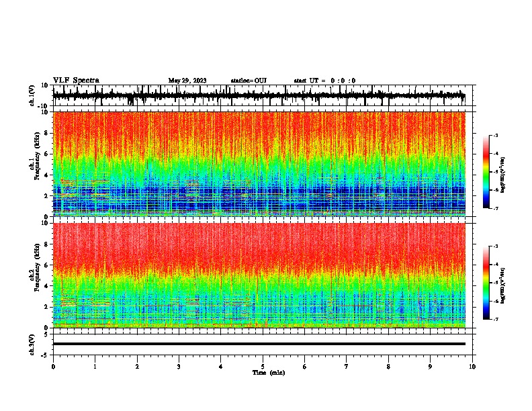Viewport: 532px width, 411px height.
Task: Click the ch.1 "Frequency (kHz)" axis label
Action: point(37,156)
